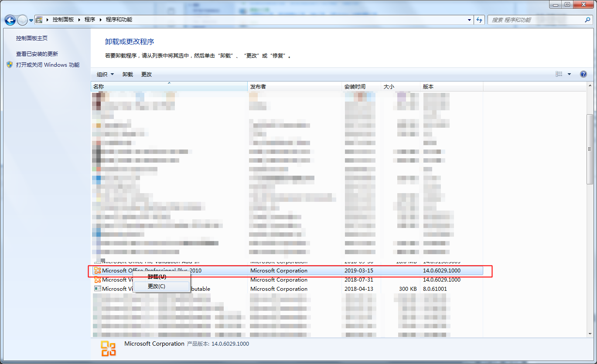Click the large Office icon in details pane
The height and width of the screenshot is (364, 597).
(x=109, y=349)
